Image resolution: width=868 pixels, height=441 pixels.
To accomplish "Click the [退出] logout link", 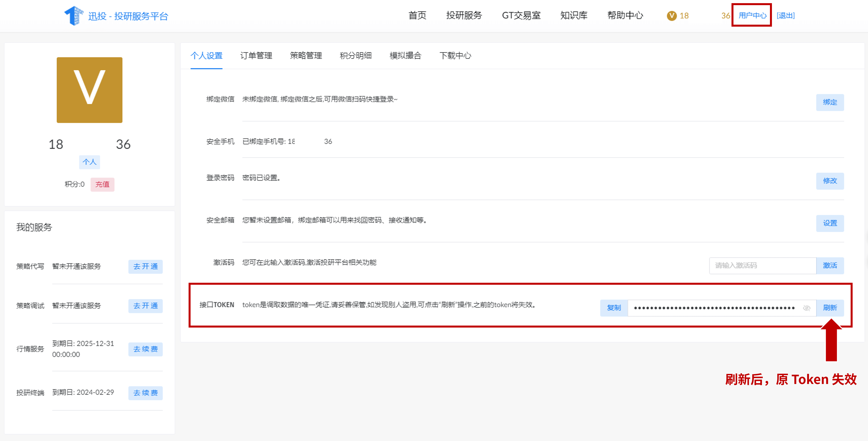I will point(786,16).
